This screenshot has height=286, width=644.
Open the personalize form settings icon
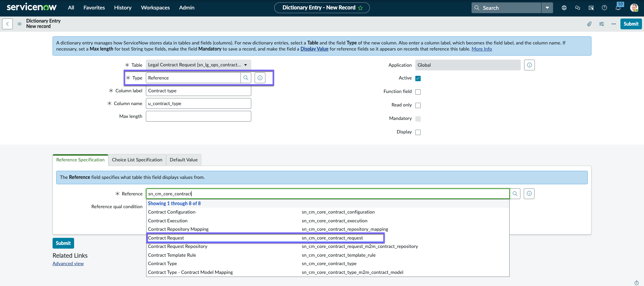click(x=602, y=24)
